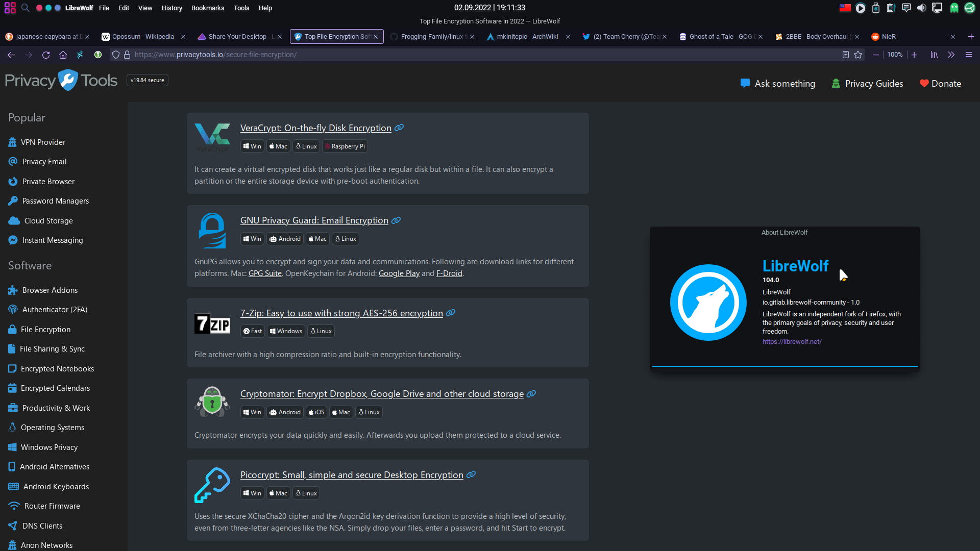The height and width of the screenshot is (551, 980).
Task: Zoom in with the plus icon
Action: 914,55
